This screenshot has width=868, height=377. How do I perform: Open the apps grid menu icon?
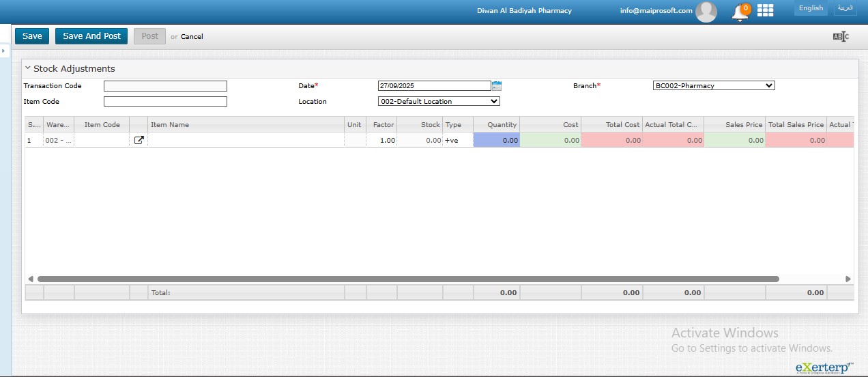(x=765, y=10)
